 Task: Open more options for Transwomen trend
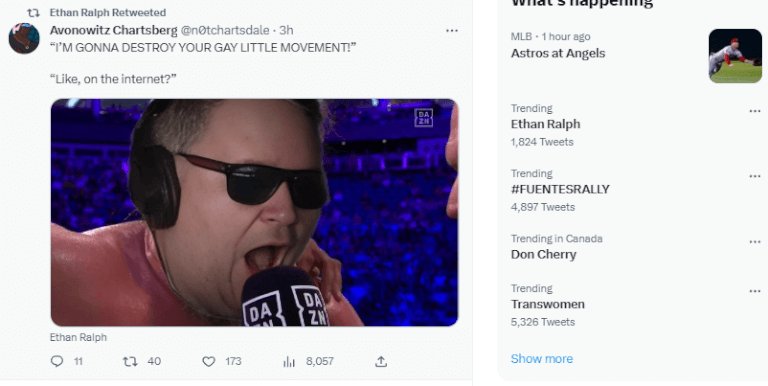pyautogui.click(x=755, y=291)
